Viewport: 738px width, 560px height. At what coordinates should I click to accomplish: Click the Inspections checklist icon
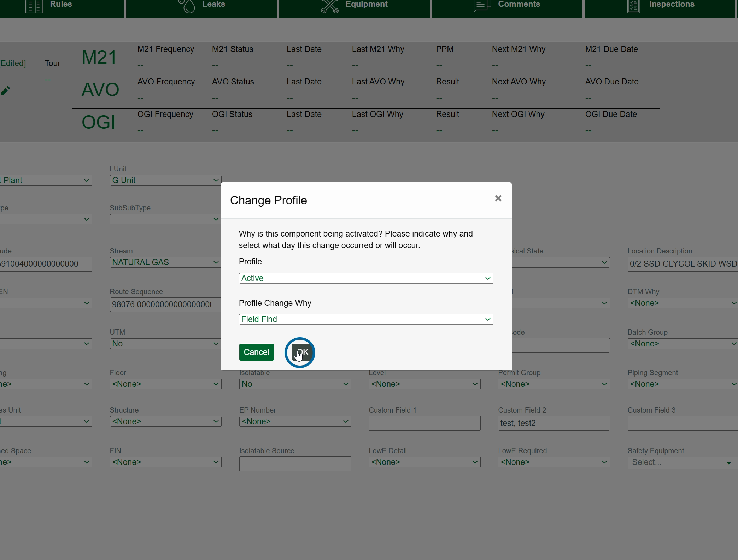click(634, 6)
